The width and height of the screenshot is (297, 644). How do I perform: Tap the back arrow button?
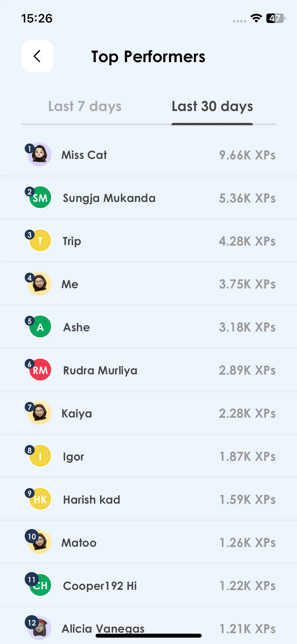(37, 56)
